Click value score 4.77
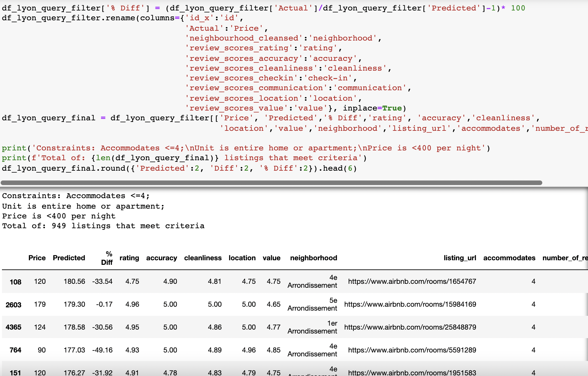Viewport: 588px width, 376px height. click(274, 327)
